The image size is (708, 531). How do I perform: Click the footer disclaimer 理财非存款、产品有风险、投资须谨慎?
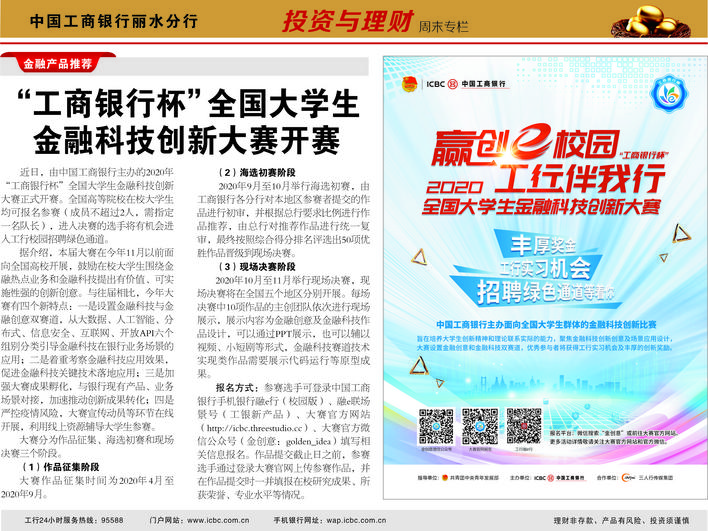tap(621, 520)
